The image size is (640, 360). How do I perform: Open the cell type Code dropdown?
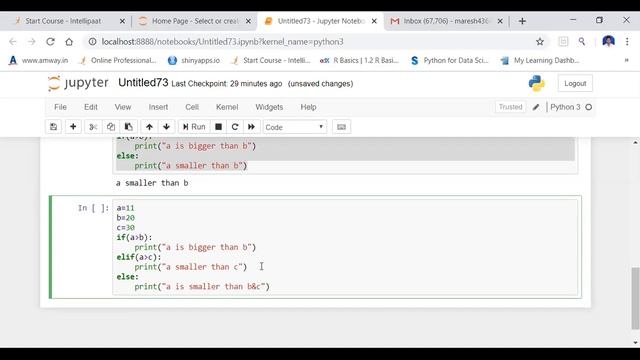click(294, 127)
